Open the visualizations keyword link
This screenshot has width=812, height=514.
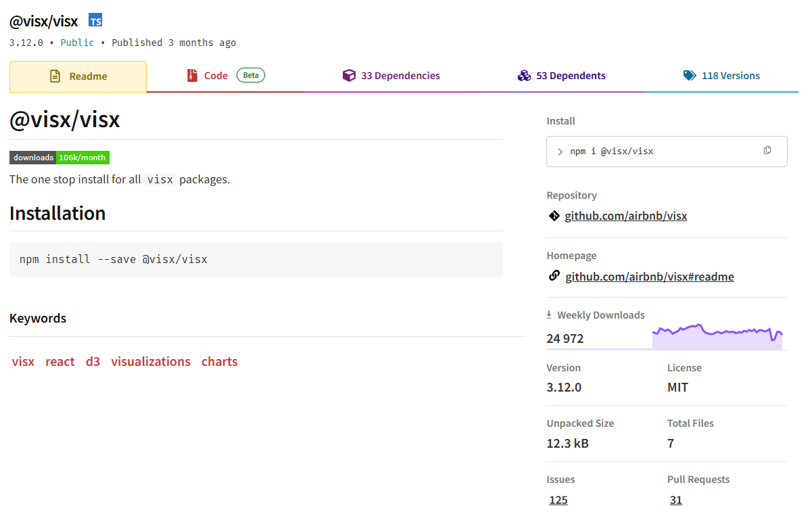151,362
